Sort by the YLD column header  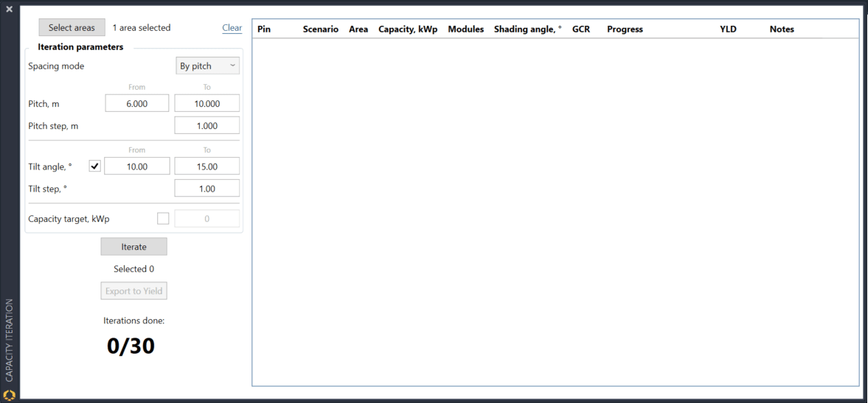pyautogui.click(x=728, y=29)
